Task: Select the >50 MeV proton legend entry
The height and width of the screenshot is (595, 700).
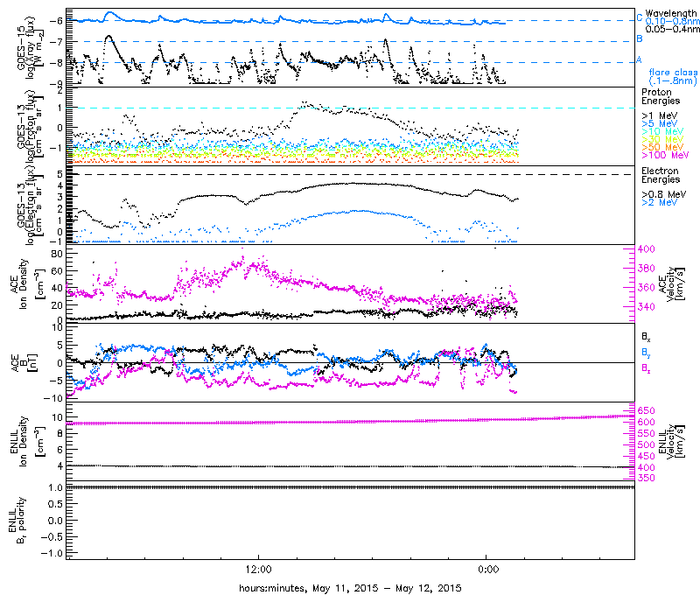Action: [662, 147]
